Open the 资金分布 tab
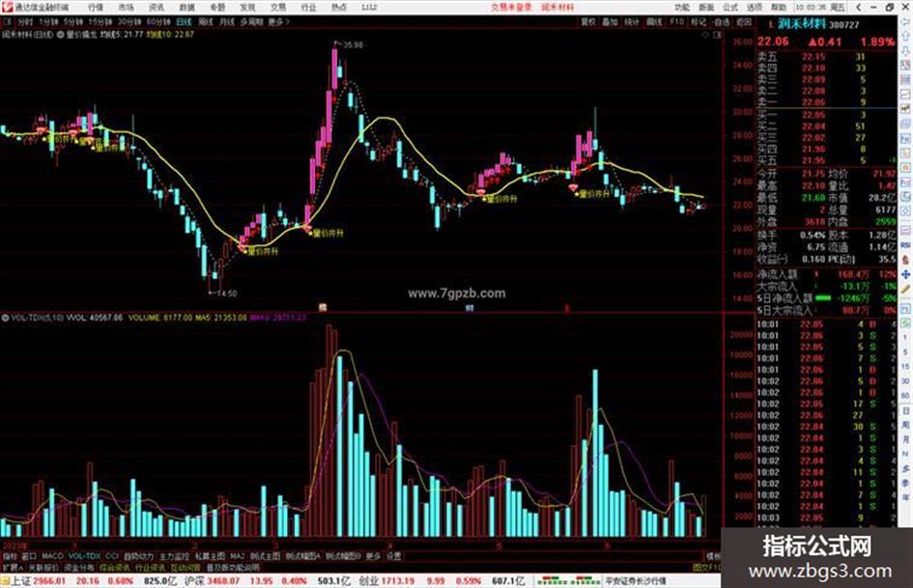The image size is (913, 588). click(x=78, y=567)
